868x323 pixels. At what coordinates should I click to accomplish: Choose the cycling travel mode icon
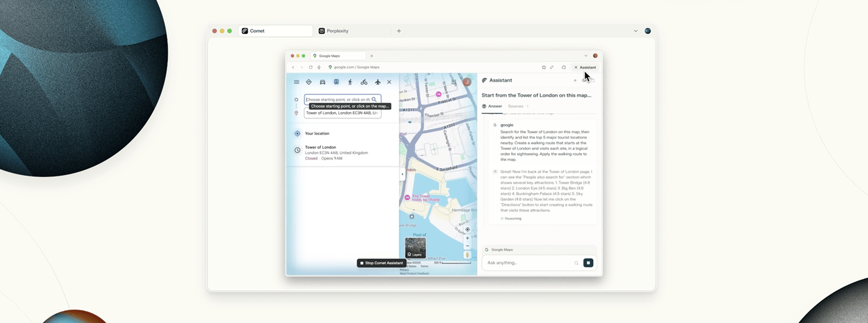click(364, 82)
